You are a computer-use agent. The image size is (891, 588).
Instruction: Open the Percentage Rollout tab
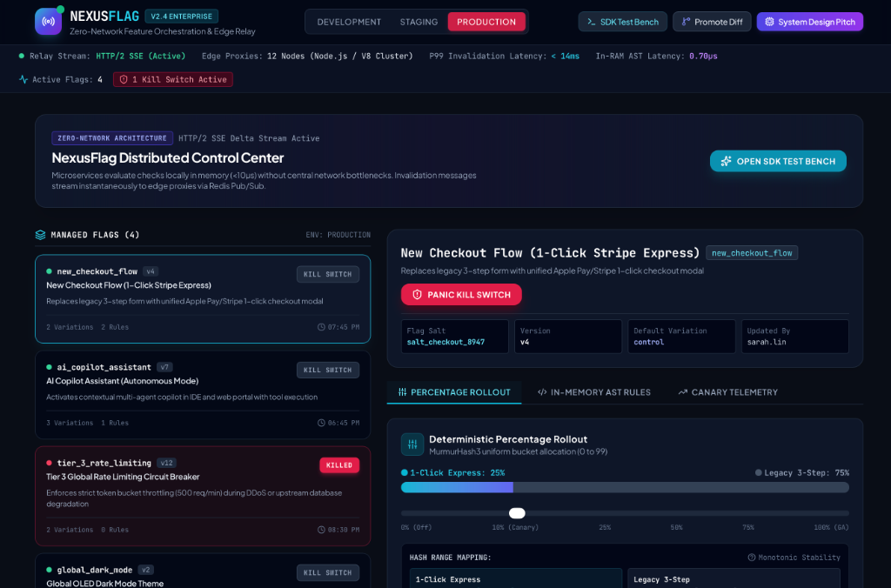(x=454, y=392)
